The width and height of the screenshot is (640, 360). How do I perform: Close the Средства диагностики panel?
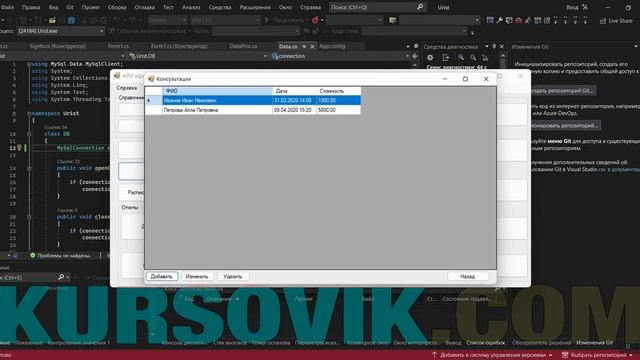[x=502, y=47]
